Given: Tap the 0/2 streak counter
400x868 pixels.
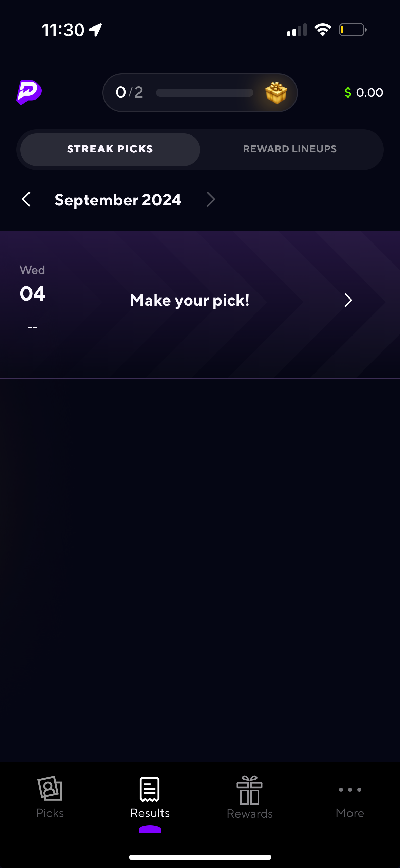Looking at the screenshot, I should [x=128, y=92].
